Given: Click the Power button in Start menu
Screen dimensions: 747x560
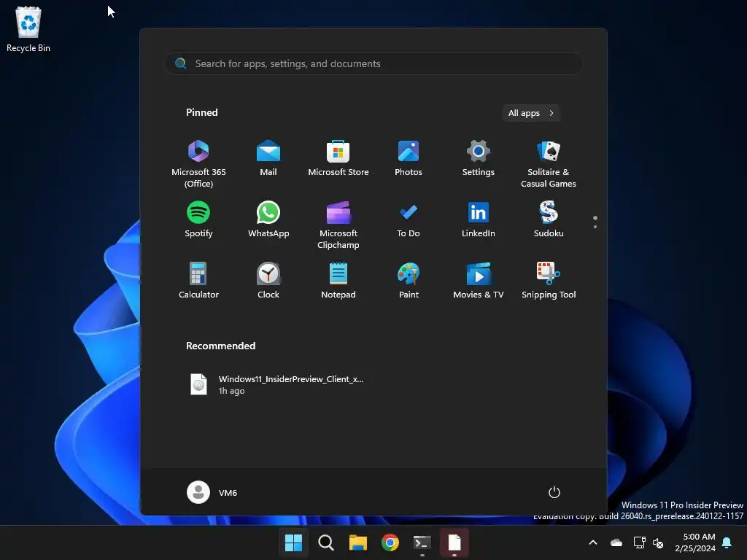Looking at the screenshot, I should point(554,492).
